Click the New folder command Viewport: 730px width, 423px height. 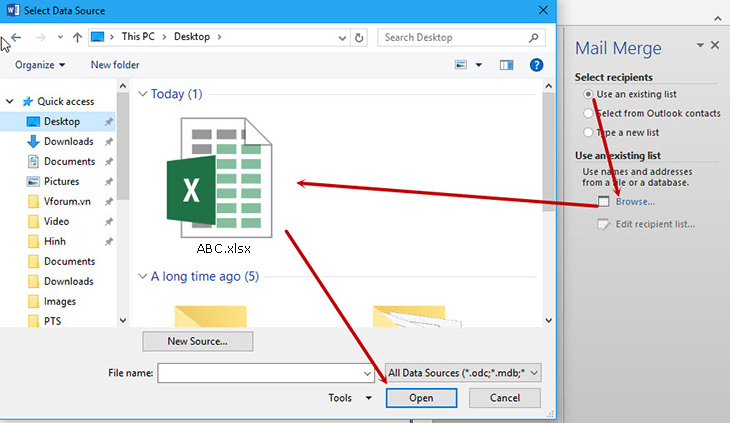click(115, 65)
